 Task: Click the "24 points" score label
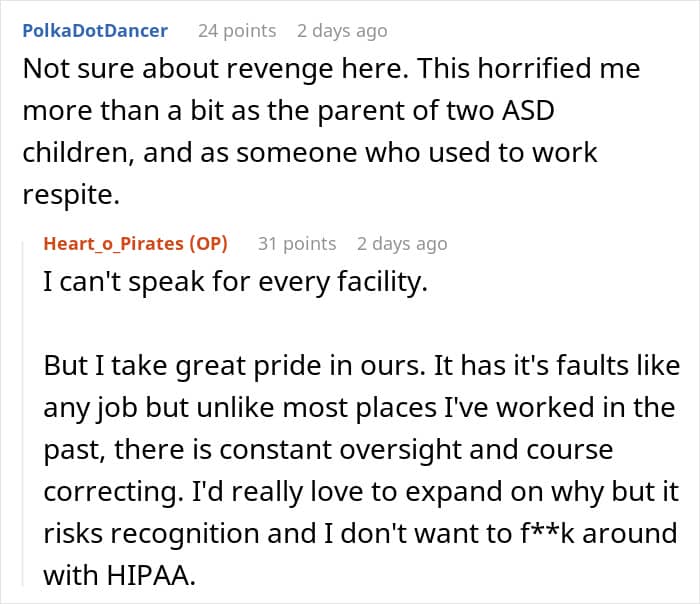coord(237,31)
